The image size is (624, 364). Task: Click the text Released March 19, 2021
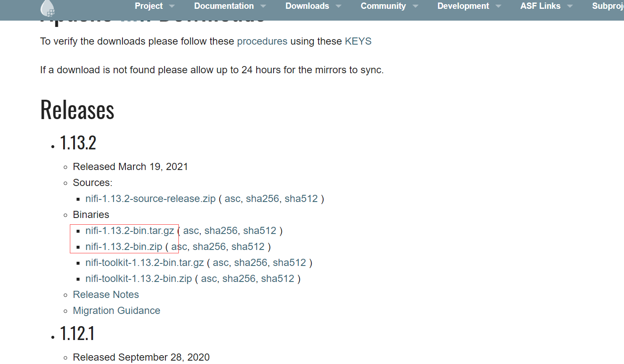130,167
